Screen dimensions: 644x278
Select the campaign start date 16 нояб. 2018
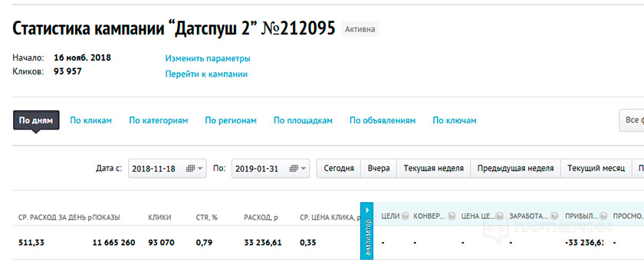click(x=83, y=57)
